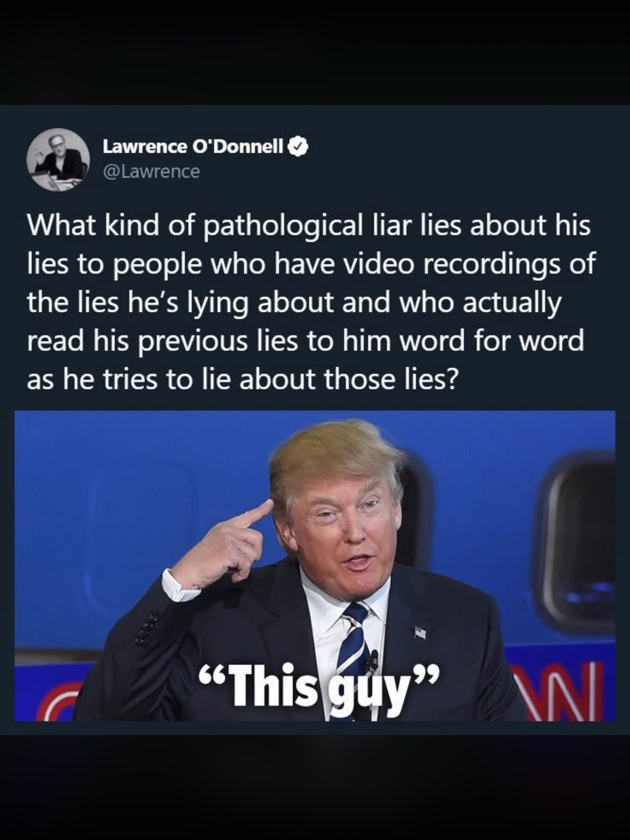
Task: Click the black bar below the tweet
Action: [315, 787]
